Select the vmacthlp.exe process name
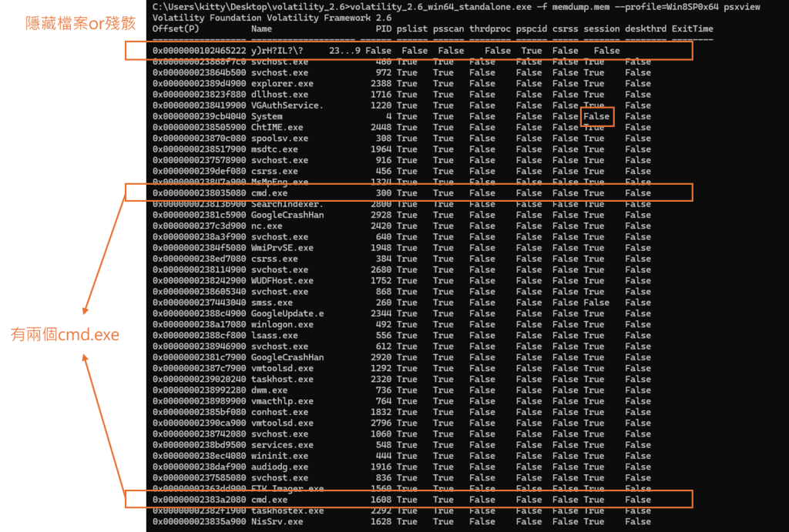 click(282, 401)
